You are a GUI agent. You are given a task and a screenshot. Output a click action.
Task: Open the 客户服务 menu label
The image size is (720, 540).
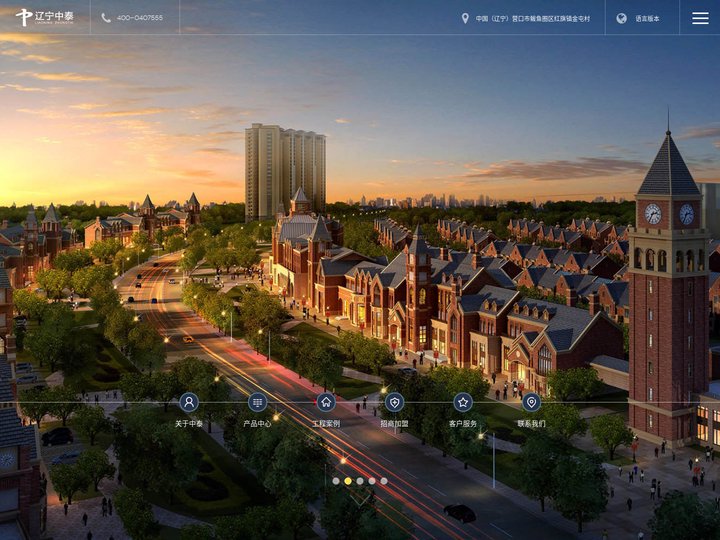463,424
